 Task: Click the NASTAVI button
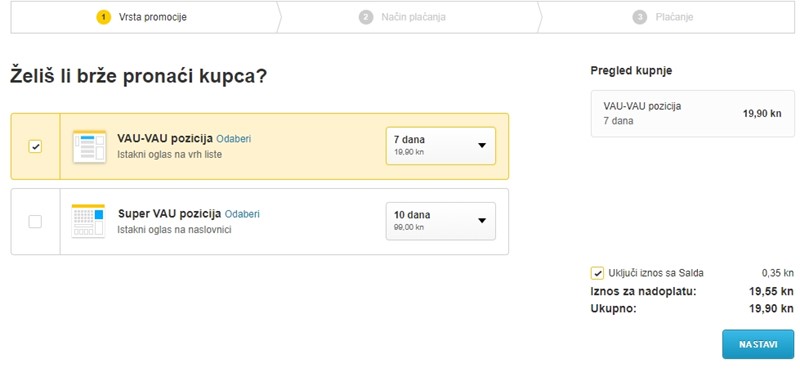pyautogui.click(x=758, y=344)
